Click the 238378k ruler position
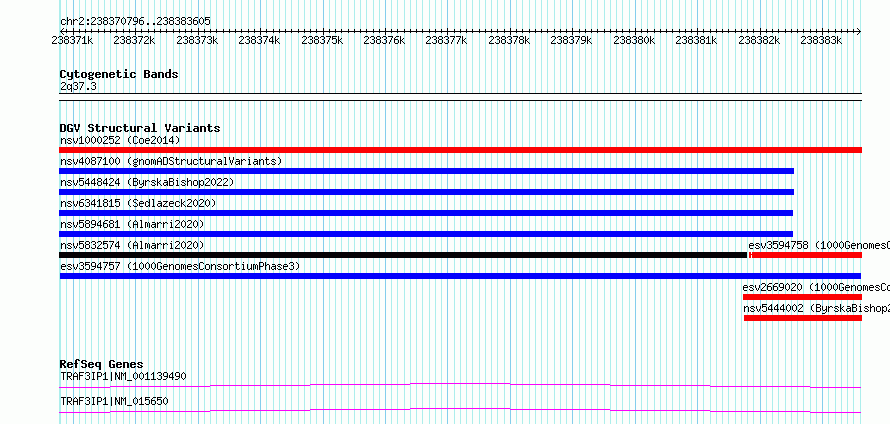 509,40
